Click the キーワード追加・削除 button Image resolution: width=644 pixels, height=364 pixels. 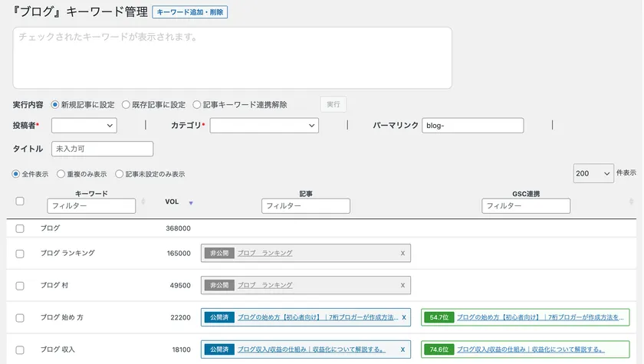tap(190, 12)
